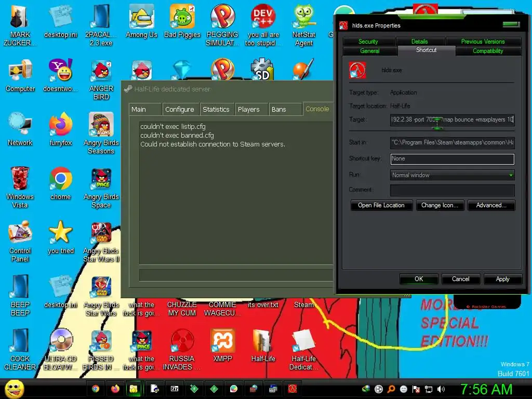532x399 pixels.
Task: Launch the chome Chrome shortcut
Action: pyautogui.click(x=60, y=183)
